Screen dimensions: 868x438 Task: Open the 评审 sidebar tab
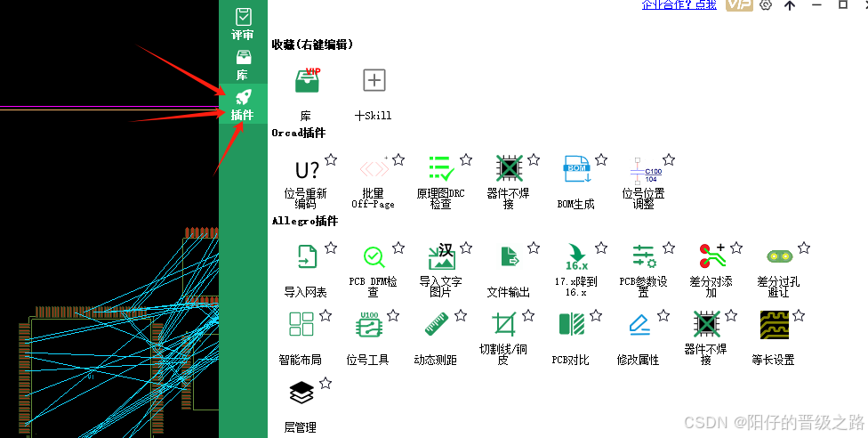243,24
